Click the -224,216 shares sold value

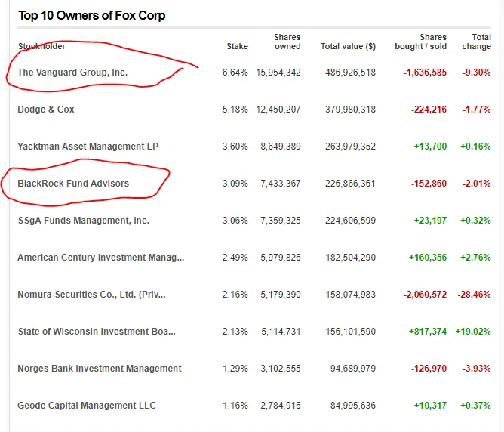pos(429,110)
